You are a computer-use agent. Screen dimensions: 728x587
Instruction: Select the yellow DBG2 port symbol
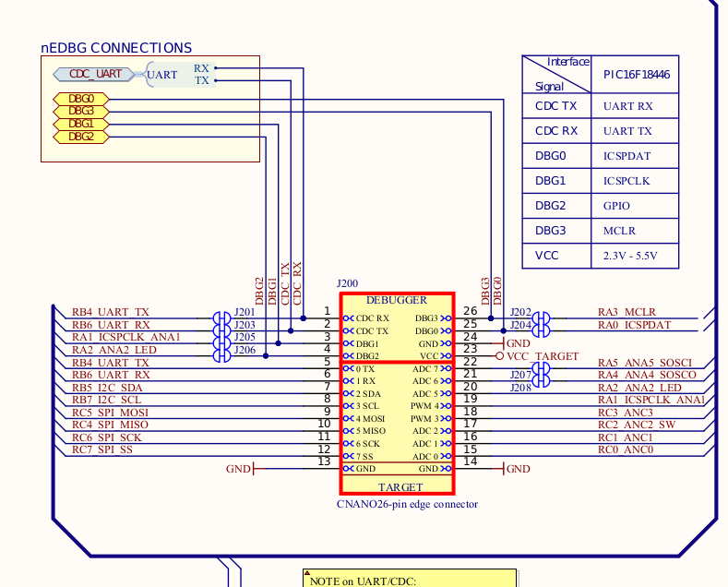[81, 137]
